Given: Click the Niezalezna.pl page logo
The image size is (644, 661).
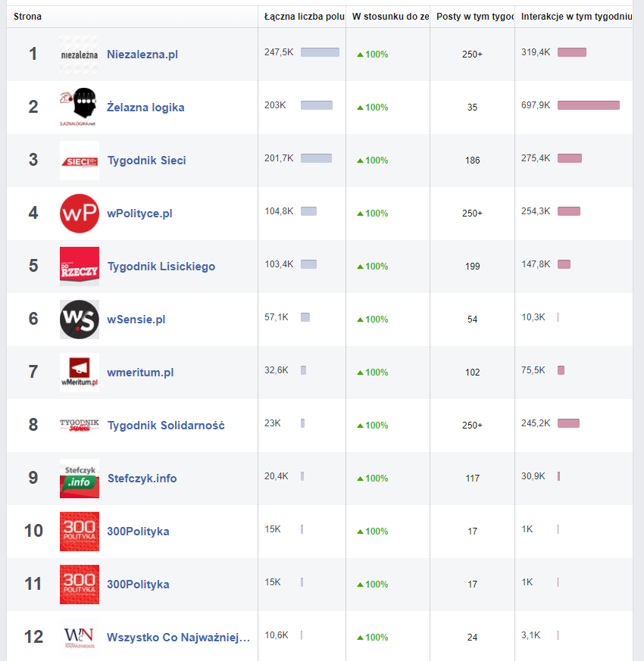Looking at the screenshot, I should click(79, 55).
